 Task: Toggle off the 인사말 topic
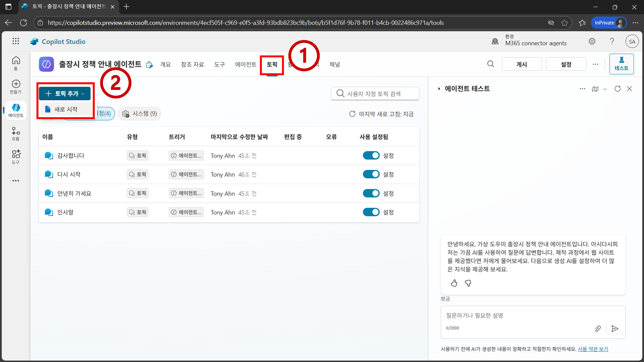pyautogui.click(x=371, y=212)
